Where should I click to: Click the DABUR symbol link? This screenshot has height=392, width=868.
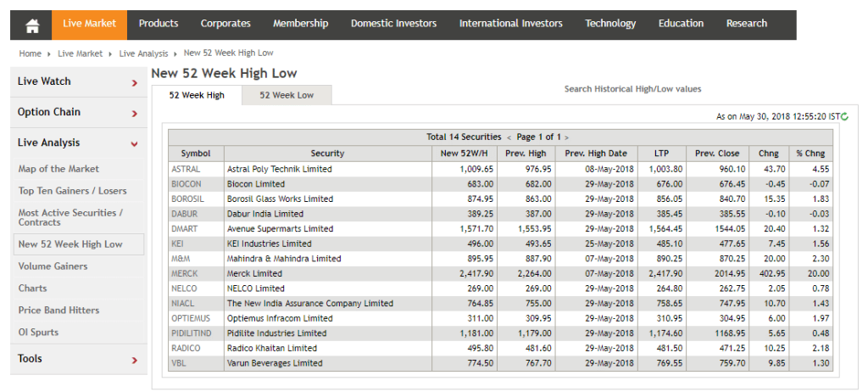click(184, 214)
